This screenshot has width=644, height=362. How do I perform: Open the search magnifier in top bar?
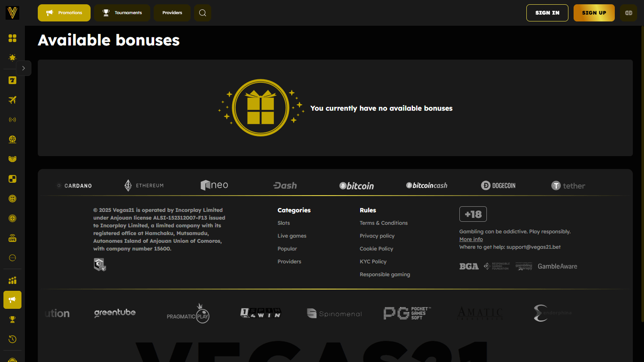coord(203,13)
